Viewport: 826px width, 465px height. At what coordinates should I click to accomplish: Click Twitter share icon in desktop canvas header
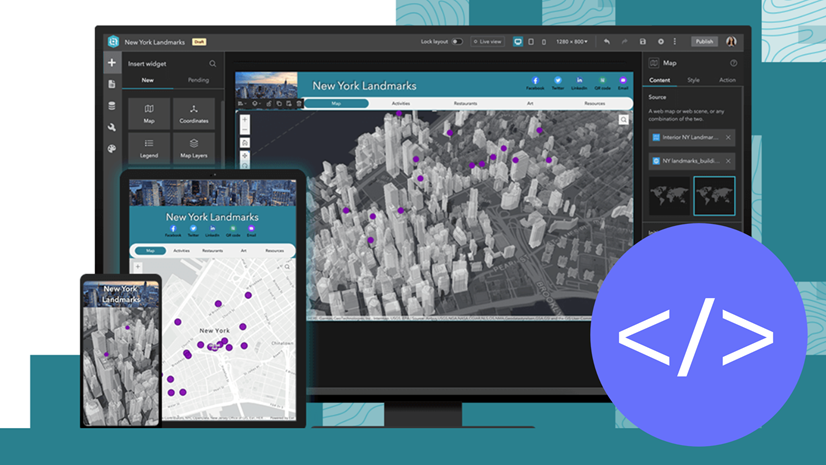coord(557,83)
